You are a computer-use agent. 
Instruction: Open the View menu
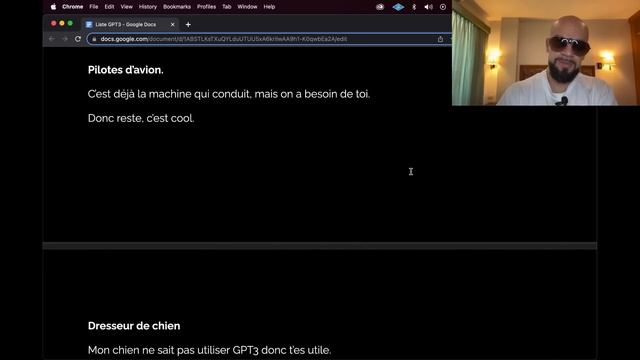coord(127,7)
